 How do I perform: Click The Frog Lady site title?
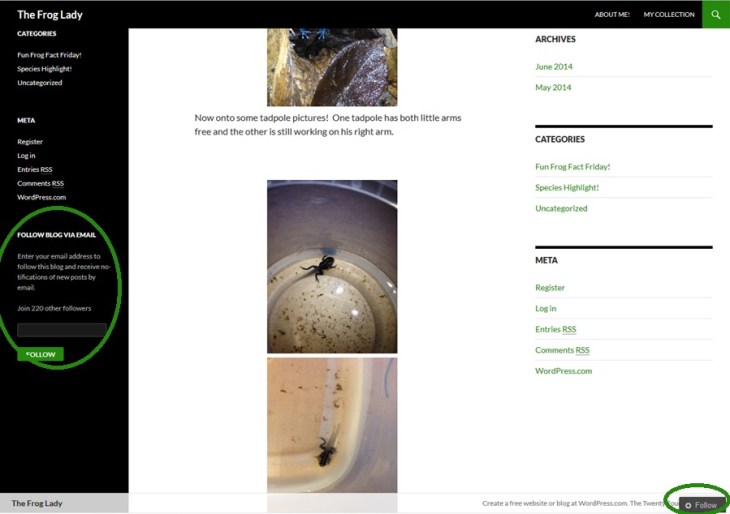coord(50,15)
